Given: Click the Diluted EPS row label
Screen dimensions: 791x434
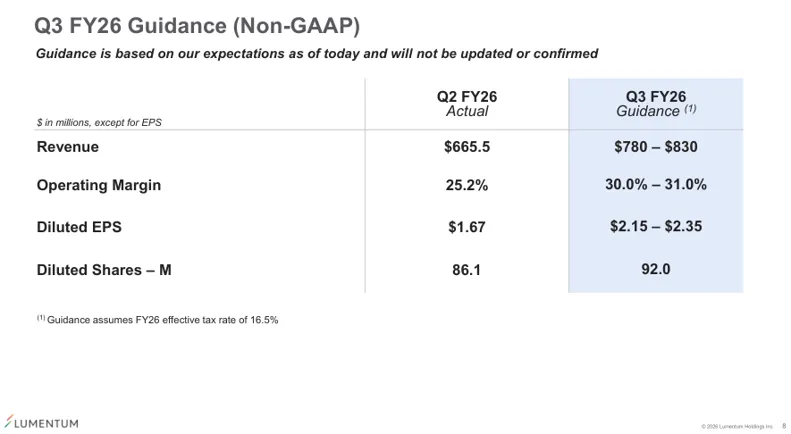Looking at the screenshot, I should pyautogui.click(x=79, y=227).
